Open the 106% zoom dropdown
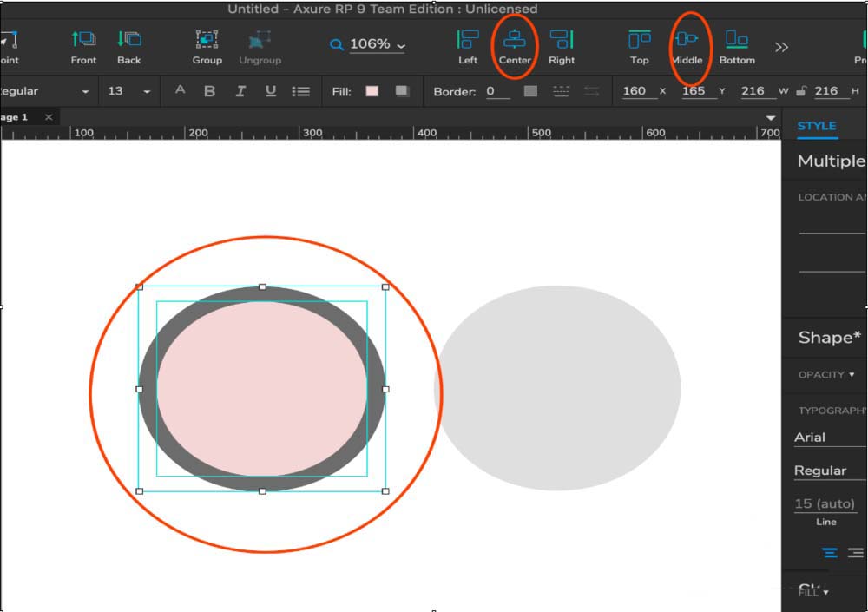This screenshot has width=868, height=612. tap(378, 44)
